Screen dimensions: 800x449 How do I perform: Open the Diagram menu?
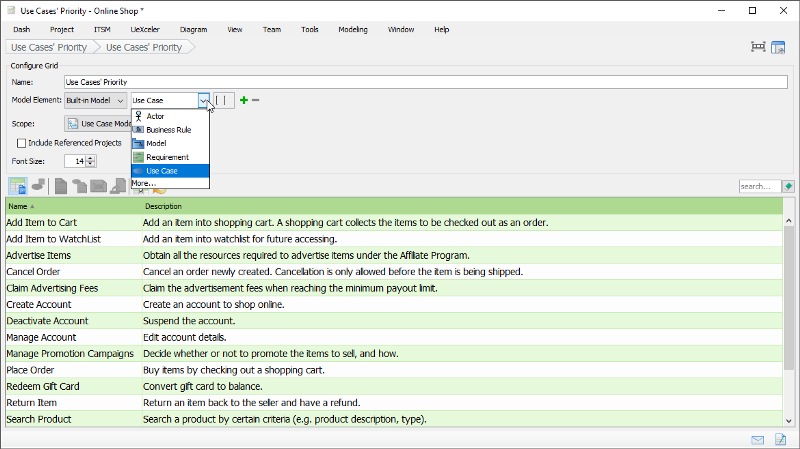(193, 30)
